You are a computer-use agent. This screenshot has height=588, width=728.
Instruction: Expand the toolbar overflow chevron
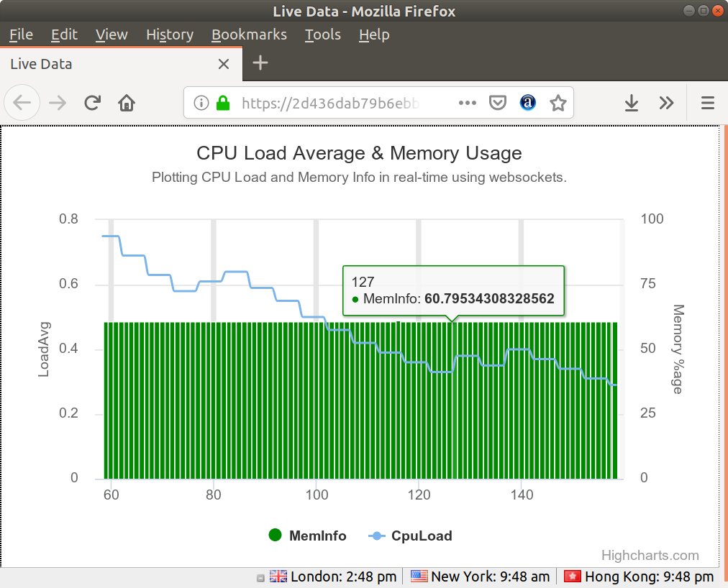click(666, 104)
